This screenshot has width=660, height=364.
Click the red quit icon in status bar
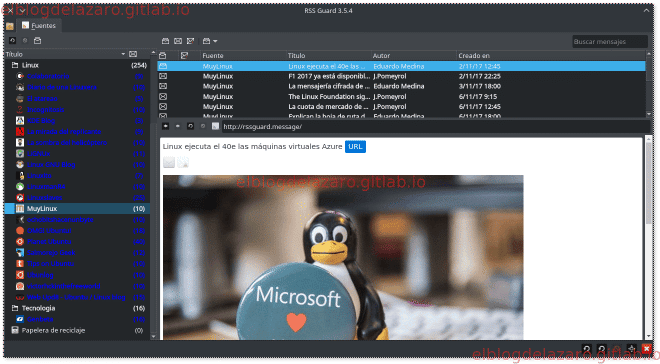click(x=647, y=349)
